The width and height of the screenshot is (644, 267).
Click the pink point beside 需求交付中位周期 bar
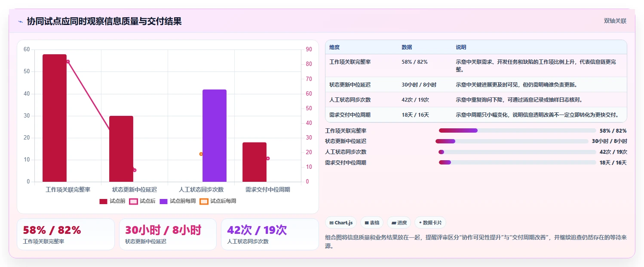coord(268,158)
